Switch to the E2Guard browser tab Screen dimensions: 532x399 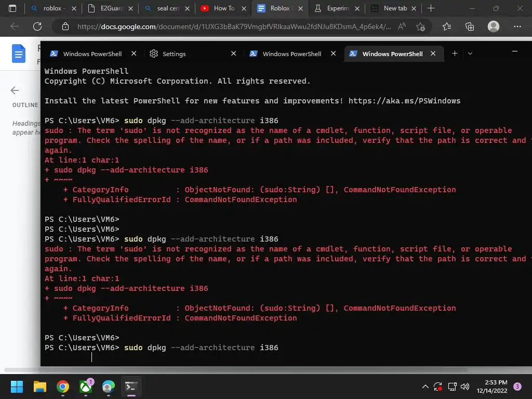pos(110,8)
